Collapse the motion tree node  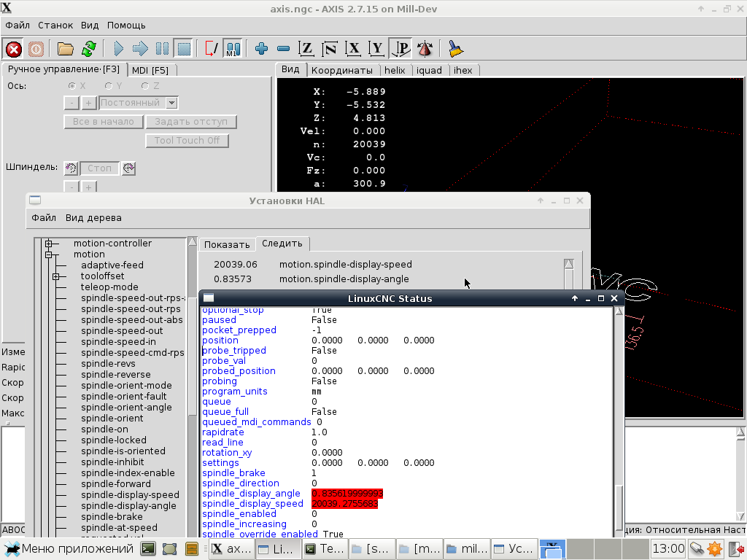tap(49, 254)
